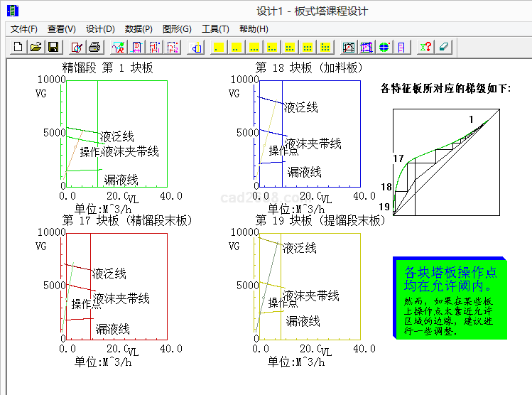
Task: Click the print preview icon beside the printer
Action: point(77,47)
